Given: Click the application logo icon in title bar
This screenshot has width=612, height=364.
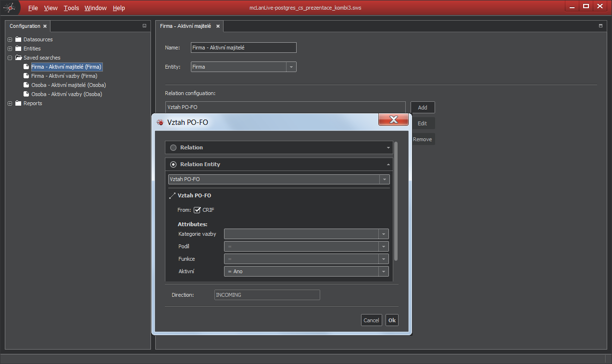Looking at the screenshot, I should tap(10, 7).
